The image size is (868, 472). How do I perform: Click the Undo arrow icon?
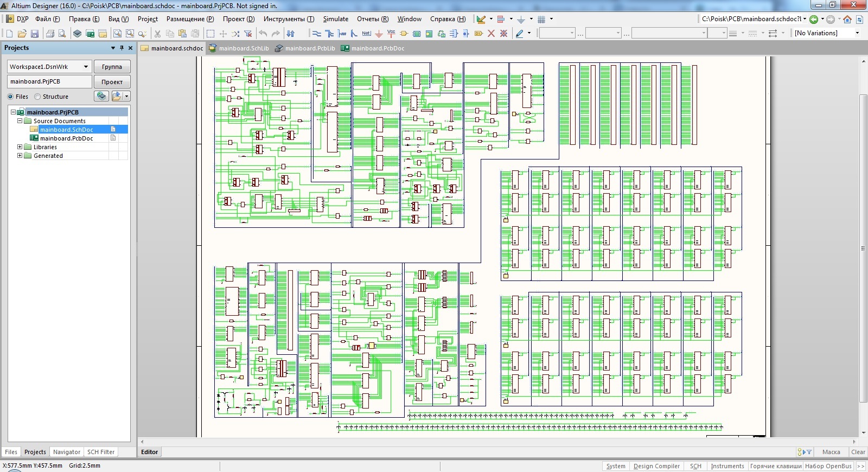263,34
